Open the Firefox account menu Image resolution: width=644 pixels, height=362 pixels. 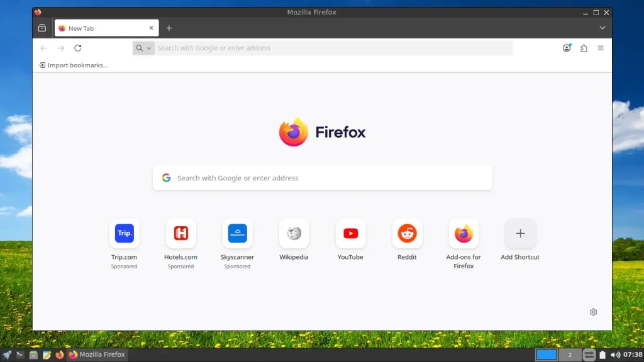[x=567, y=48]
